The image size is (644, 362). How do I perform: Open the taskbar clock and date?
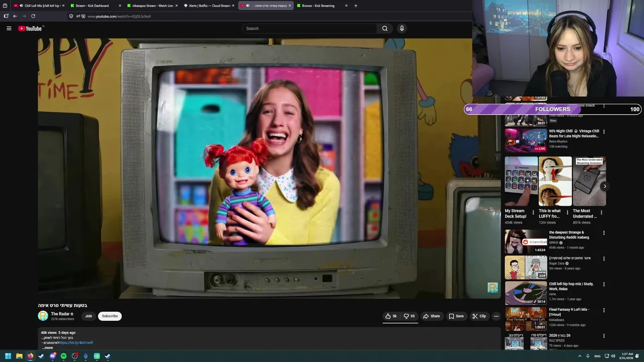(x=627, y=356)
